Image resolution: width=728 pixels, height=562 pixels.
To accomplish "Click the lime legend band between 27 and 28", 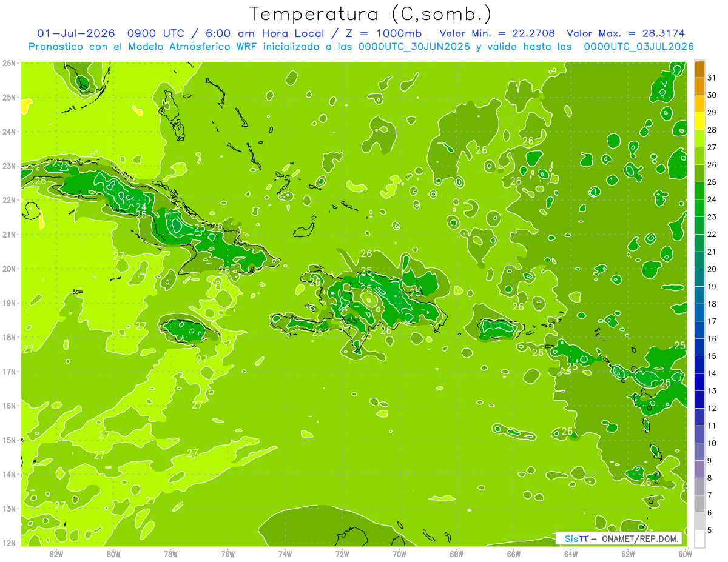I will coord(699,139).
